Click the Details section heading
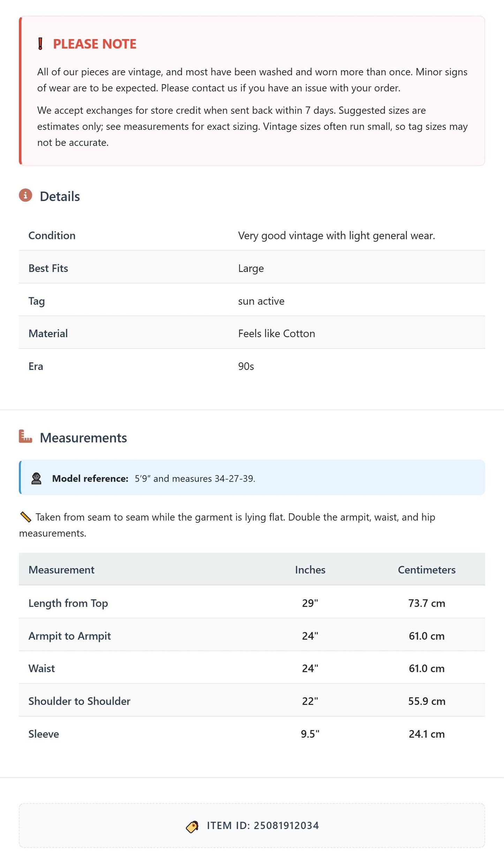The height and width of the screenshot is (864, 504). coord(60,196)
